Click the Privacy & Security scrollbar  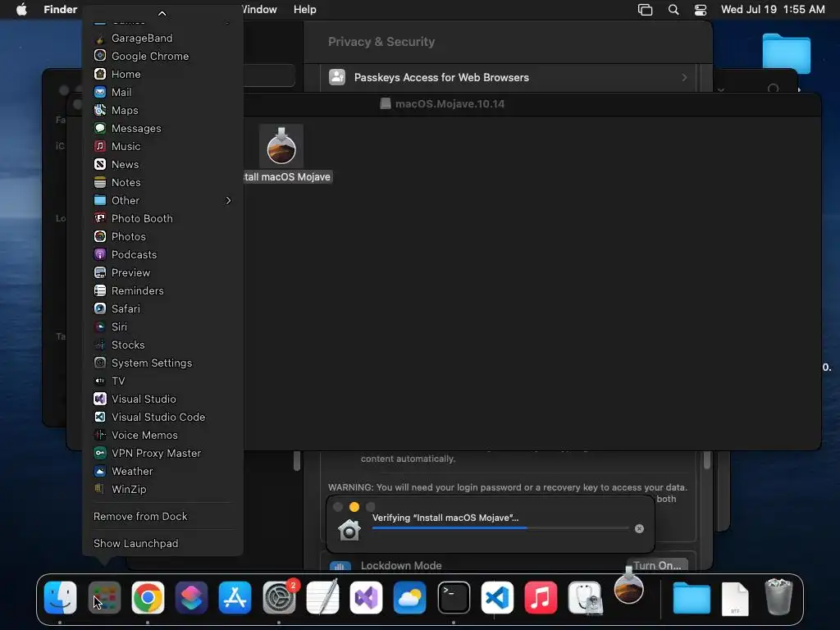coord(706,461)
